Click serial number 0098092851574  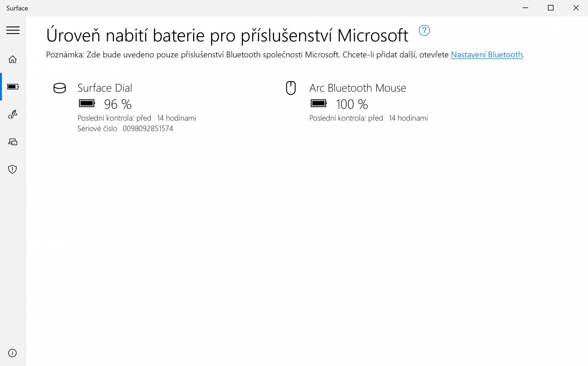tap(148, 129)
